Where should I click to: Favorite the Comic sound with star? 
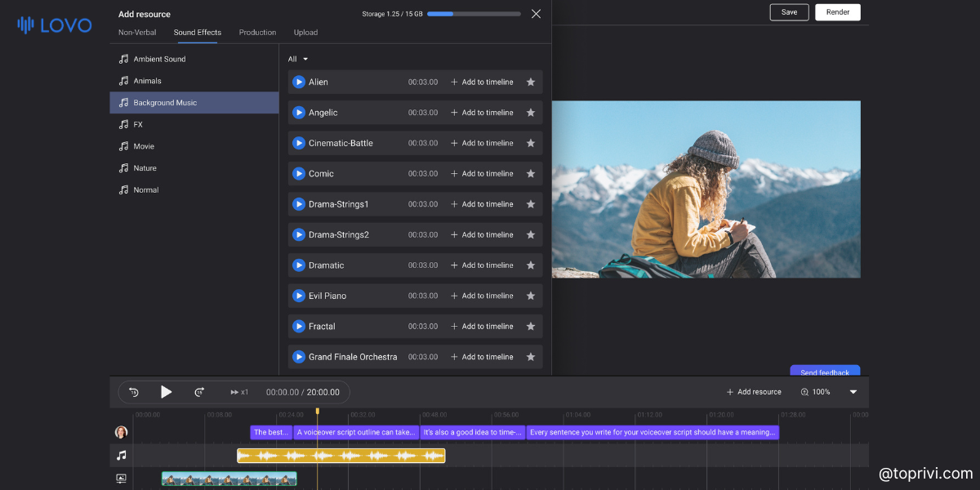click(x=531, y=173)
